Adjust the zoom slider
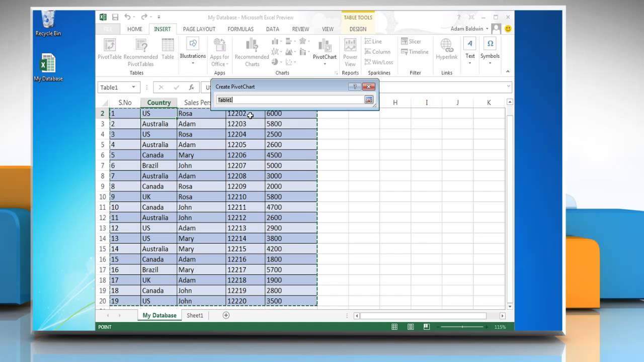Screen dimensions: 644x362 pyautogui.click(x=462, y=327)
